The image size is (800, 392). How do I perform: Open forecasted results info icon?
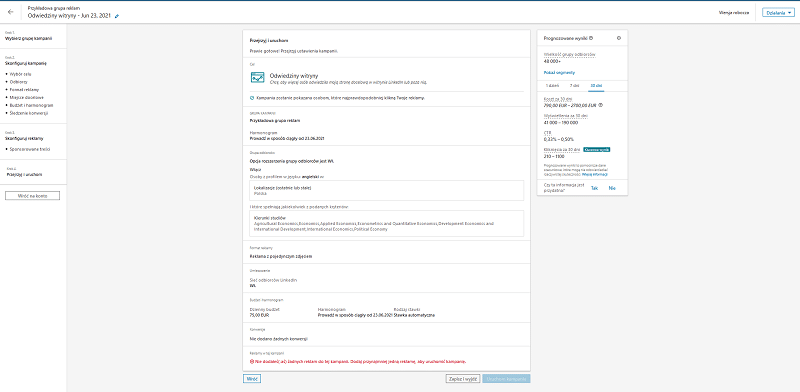[591, 38]
